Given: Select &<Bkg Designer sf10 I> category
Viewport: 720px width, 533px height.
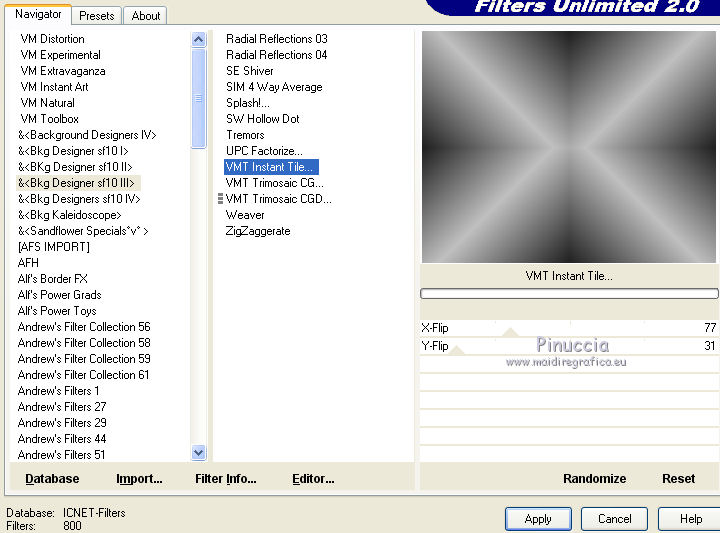Looking at the screenshot, I should tap(73, 151).
